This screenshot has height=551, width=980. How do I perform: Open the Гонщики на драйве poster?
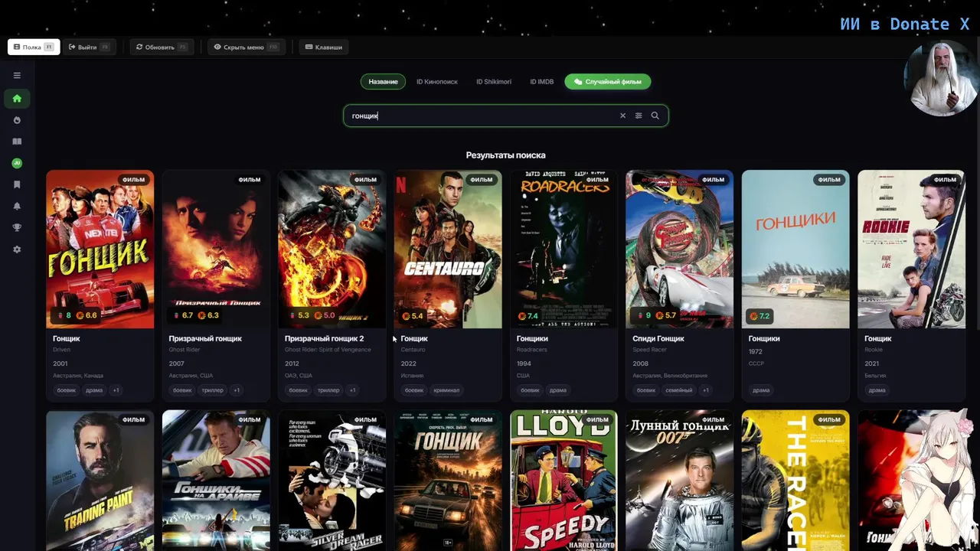point(216,481)
